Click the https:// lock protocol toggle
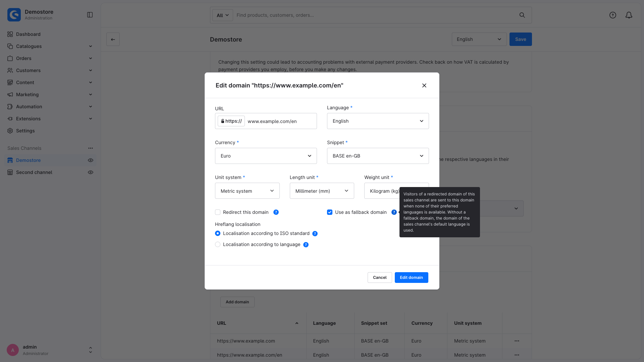This screenshot has width=644, height=362. [x=231, y=121]
